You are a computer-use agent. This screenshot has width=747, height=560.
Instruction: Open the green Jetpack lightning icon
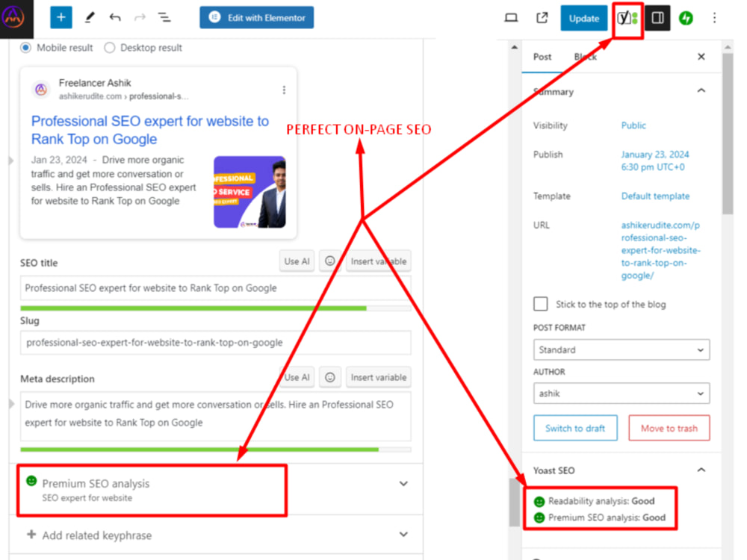686,18
